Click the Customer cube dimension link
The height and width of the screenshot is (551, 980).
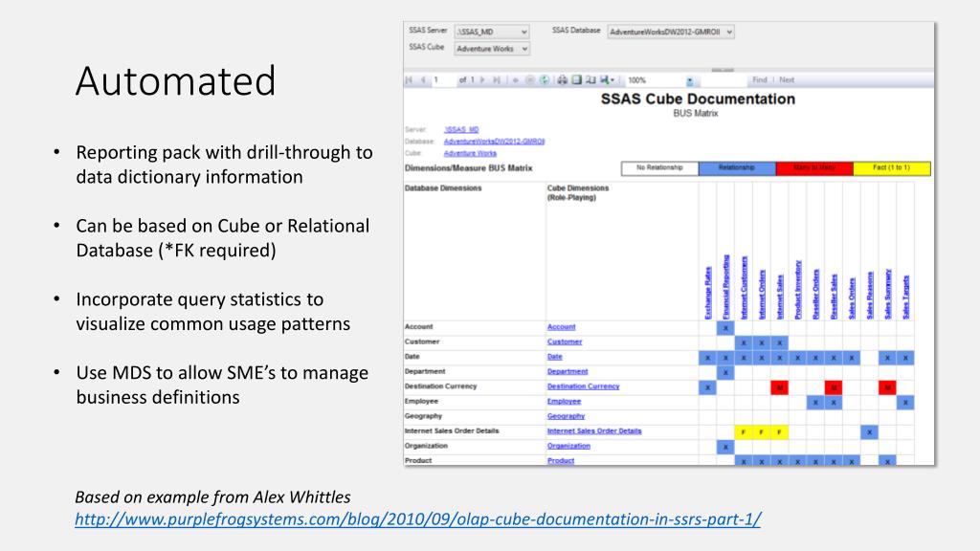point(565,342)
